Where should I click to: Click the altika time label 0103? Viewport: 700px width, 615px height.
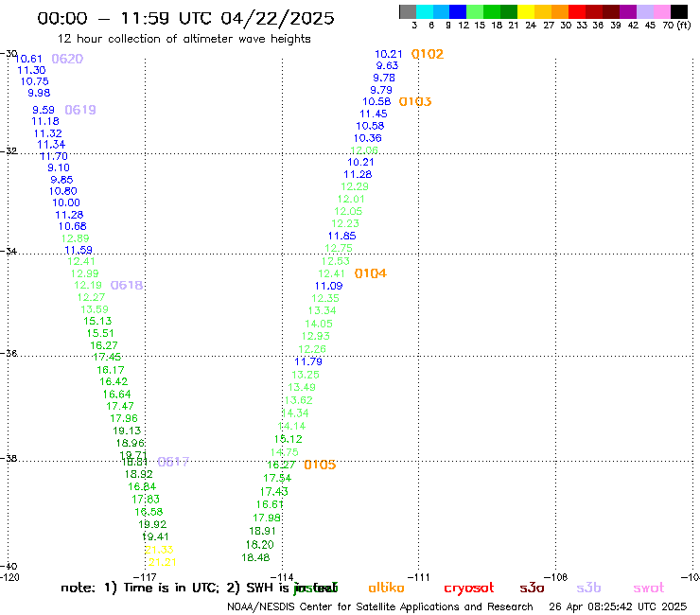pos(415,101)
